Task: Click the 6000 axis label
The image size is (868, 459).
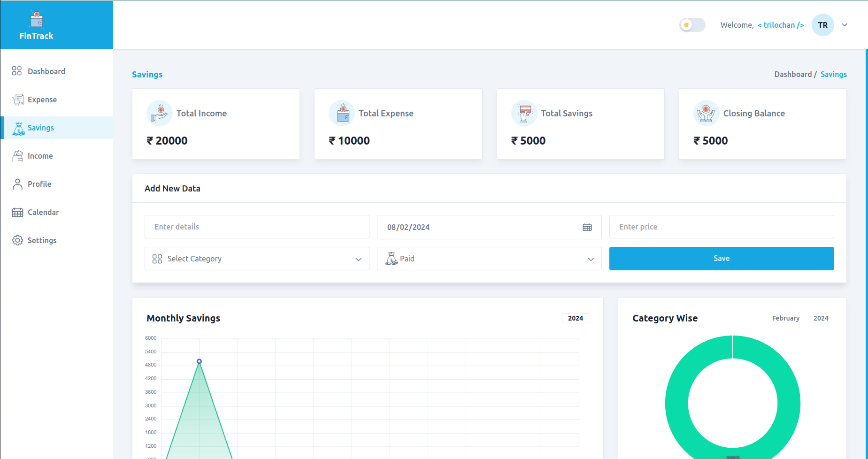Action: 151,338
